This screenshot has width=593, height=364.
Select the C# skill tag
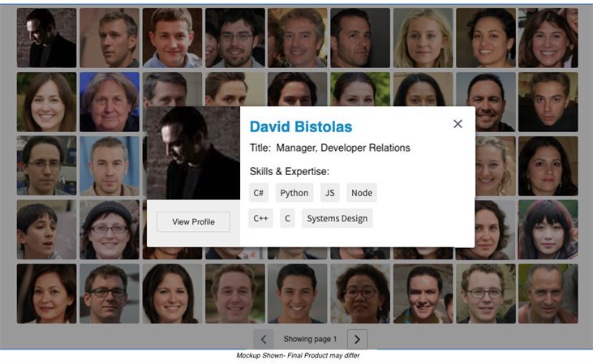coord(259,193)
